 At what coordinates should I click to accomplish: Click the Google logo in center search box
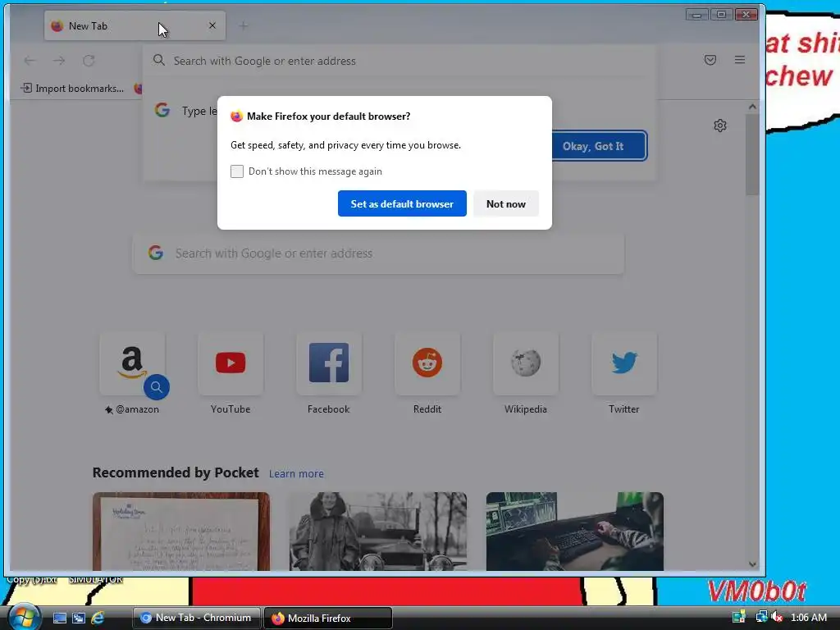coord(155,253)
